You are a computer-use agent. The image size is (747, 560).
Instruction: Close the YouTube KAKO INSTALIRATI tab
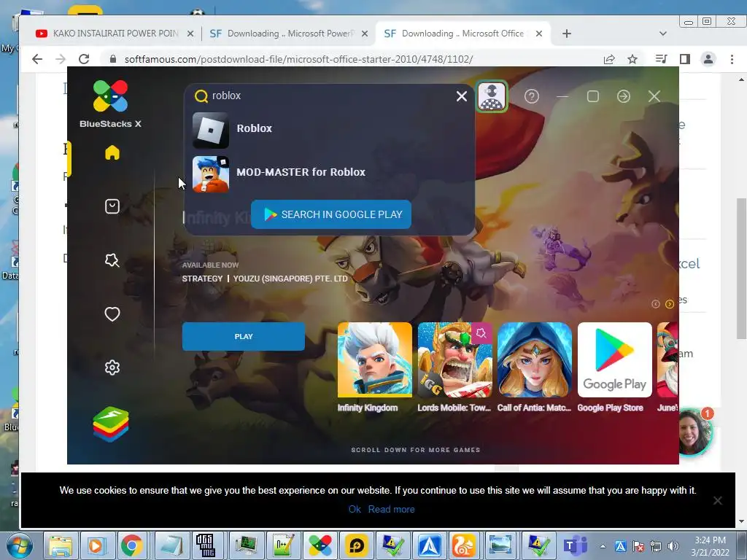[190, 34]
